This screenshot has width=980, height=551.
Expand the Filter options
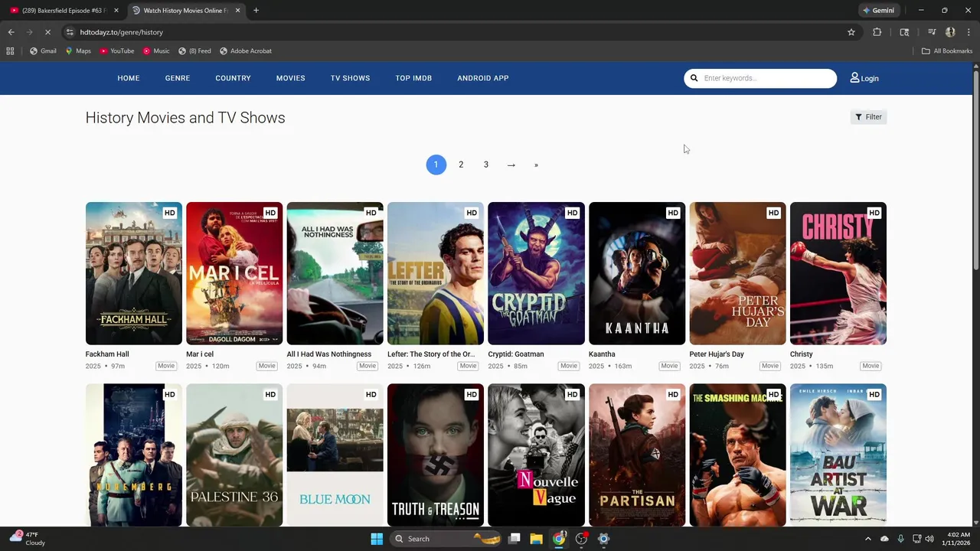click(x=868, y=117)
